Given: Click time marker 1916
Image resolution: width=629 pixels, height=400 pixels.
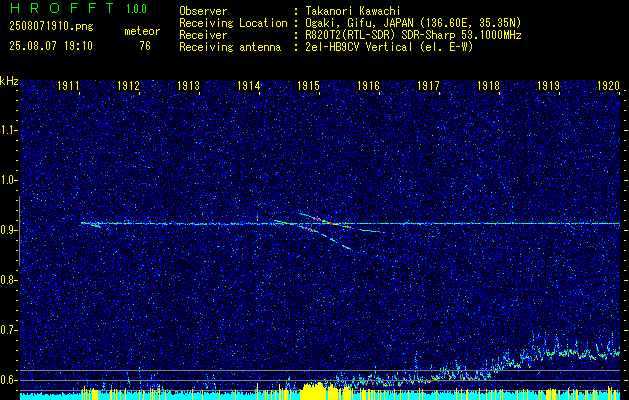Looking at the screenshot, I should [368, 85].
